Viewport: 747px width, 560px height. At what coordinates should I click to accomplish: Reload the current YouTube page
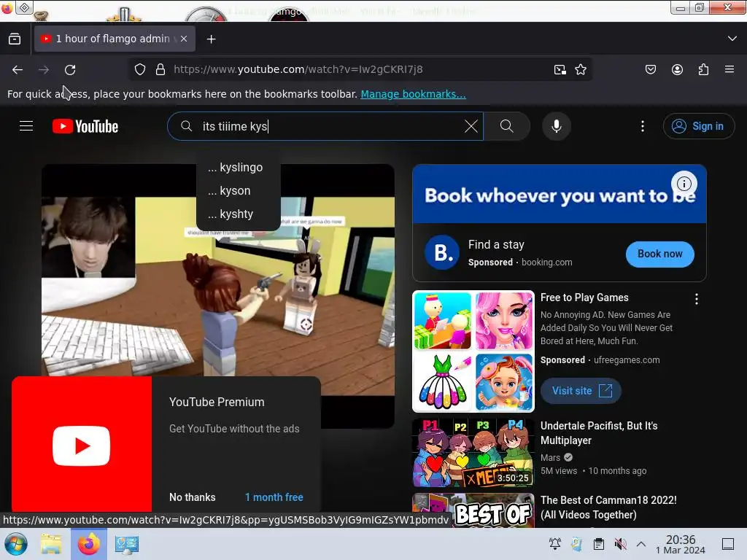(70, 69)
